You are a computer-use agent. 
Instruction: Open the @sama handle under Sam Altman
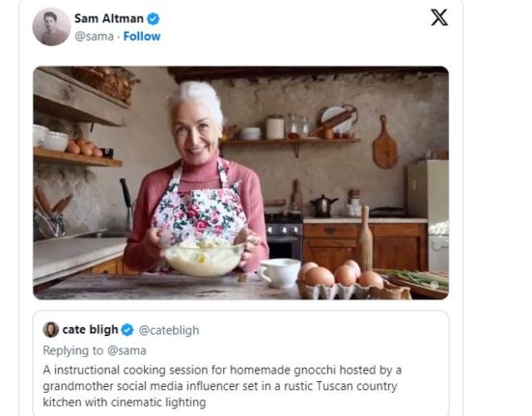tap(94, 37)
